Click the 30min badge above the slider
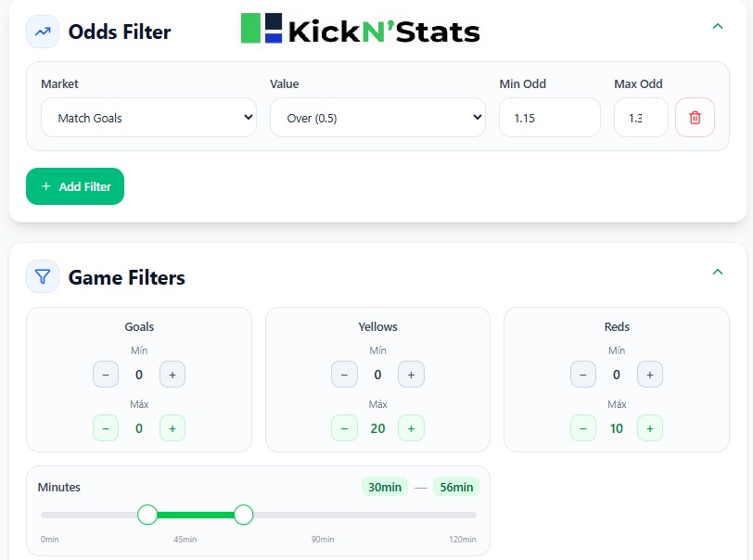 pos(384,486)
